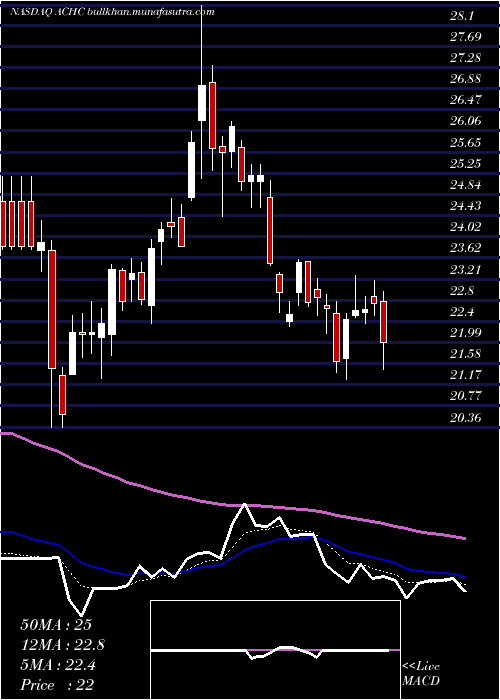
Task: Click the NASDAQ ACHC chart title text
Action: pyautogui.click(x=112, y=12)
